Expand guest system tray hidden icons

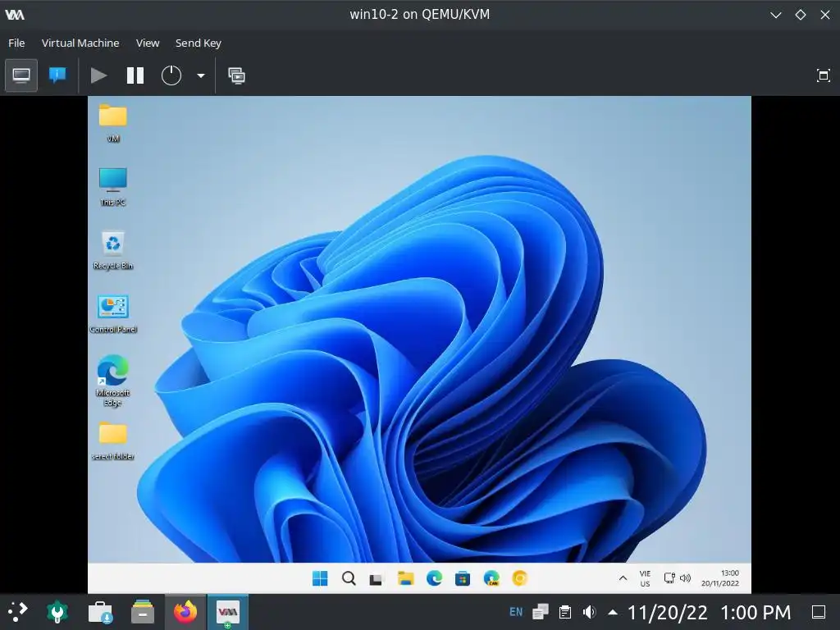pyautogui.click(x=623, y=578)
